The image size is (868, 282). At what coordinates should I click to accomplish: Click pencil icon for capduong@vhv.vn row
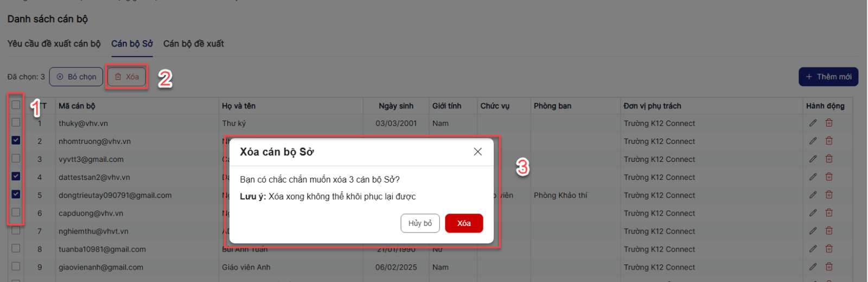(813, 213)
